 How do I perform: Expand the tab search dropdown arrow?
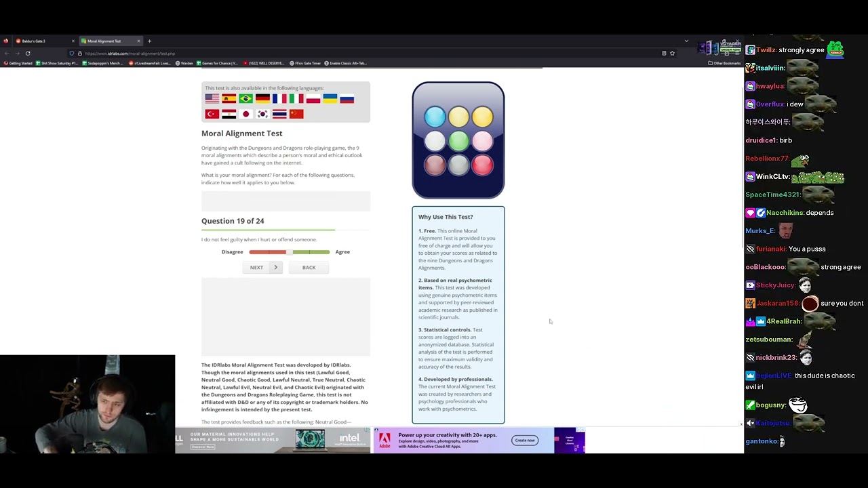(x=686, y=41)
